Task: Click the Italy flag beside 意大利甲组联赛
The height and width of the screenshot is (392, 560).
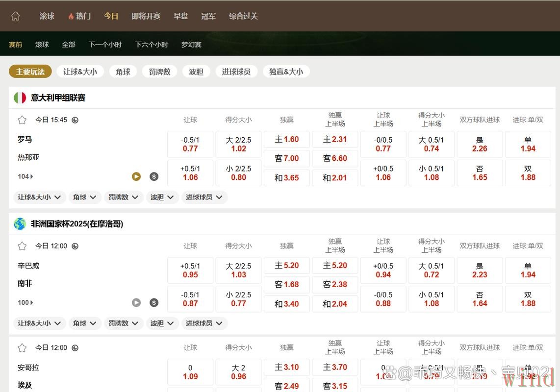Action: pos(20,97)
